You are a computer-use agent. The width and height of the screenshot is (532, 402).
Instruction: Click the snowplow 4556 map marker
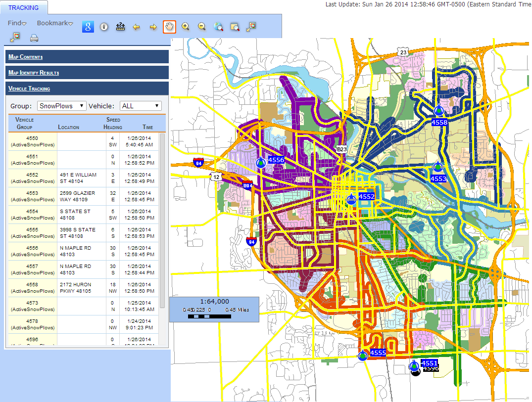point(261,163)
